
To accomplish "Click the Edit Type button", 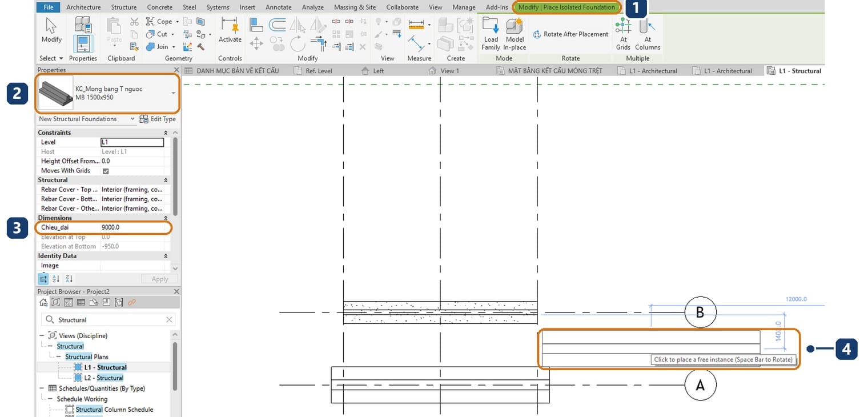I will [158, 119].
